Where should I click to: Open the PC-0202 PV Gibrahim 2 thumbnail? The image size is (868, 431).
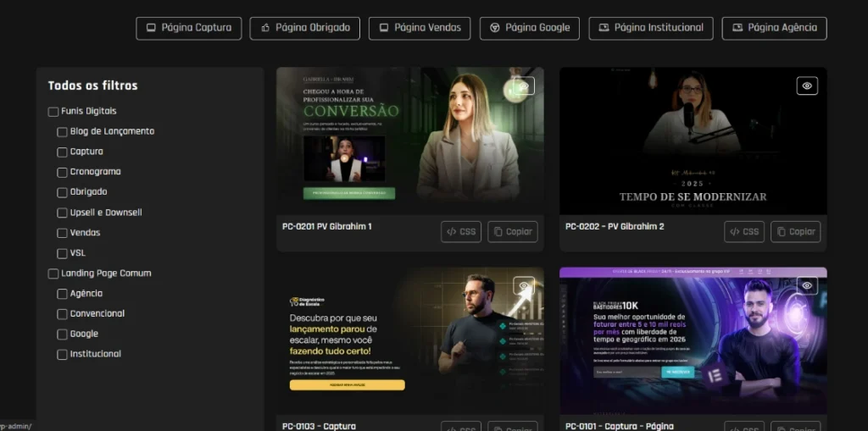point(693,141)
